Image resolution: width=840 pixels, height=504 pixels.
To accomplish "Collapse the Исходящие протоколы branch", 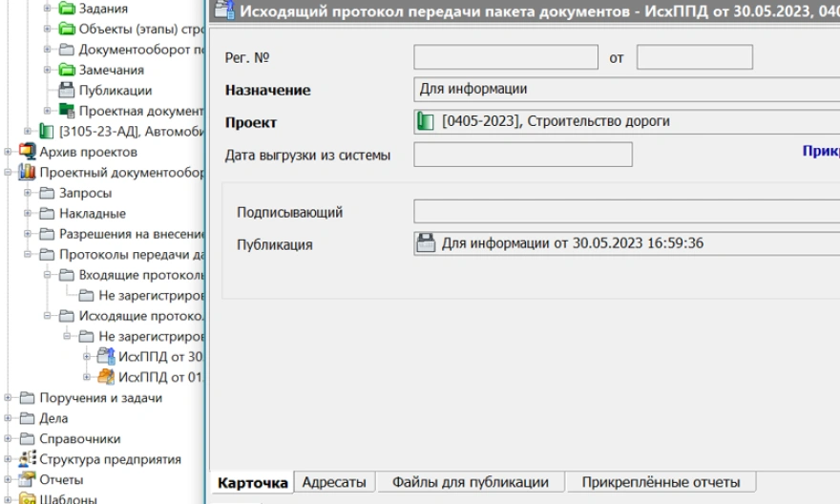I will [48, 316].
